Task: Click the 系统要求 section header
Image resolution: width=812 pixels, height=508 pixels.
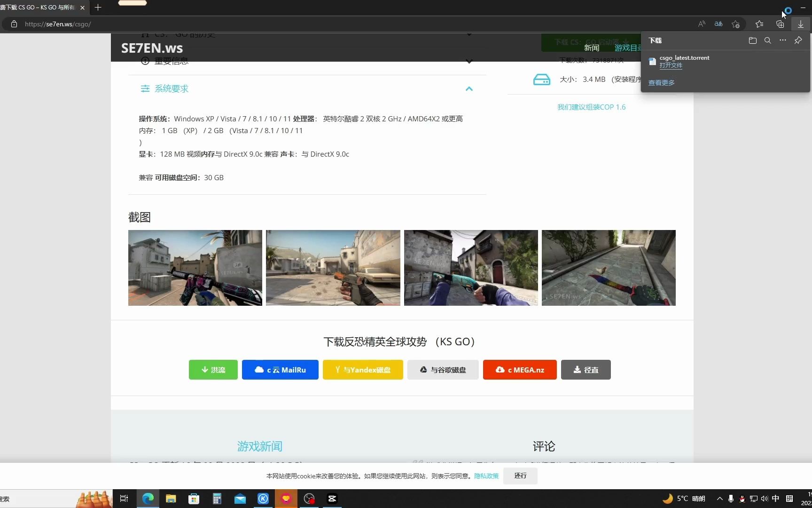Action: 307,89
